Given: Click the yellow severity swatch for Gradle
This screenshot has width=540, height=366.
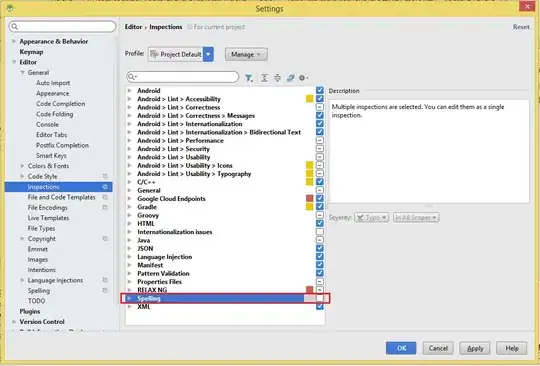Looking at the screenshot, I should (310, 207).
